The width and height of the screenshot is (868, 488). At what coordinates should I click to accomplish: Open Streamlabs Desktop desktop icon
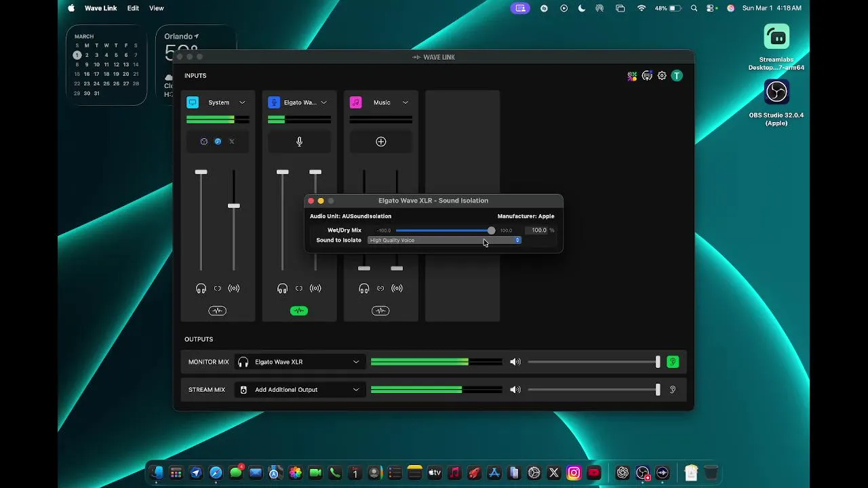pos(776,37)
